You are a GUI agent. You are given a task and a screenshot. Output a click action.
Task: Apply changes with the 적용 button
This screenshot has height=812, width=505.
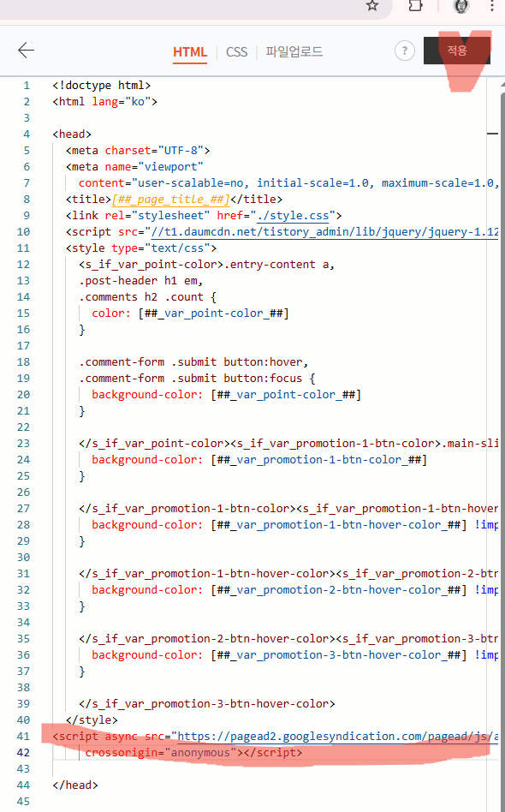pyautogui.click(x=457, y=51)
